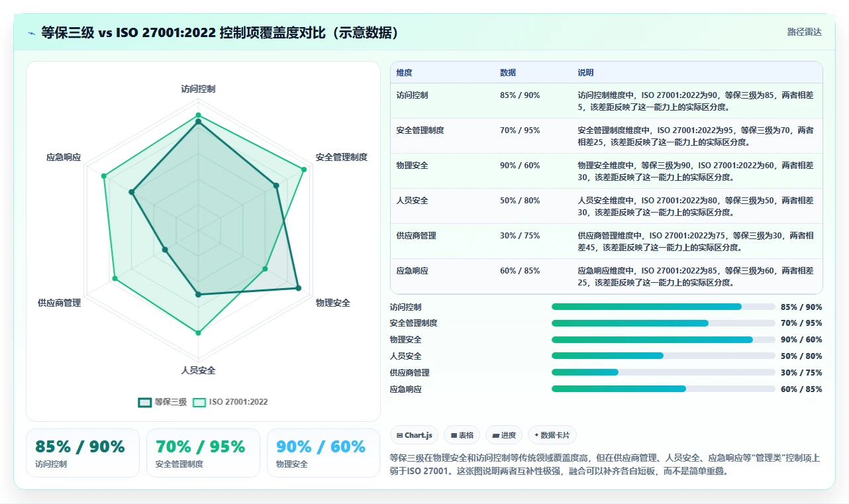Viewport: 849px width, 504px height.
Task: Click the 安全管理制度 axis label on the radar
Action: (x=342, y=157)
